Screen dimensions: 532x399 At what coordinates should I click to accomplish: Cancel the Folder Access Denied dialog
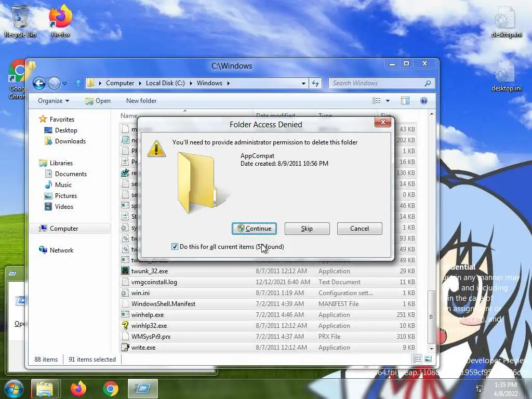(360, 229)
